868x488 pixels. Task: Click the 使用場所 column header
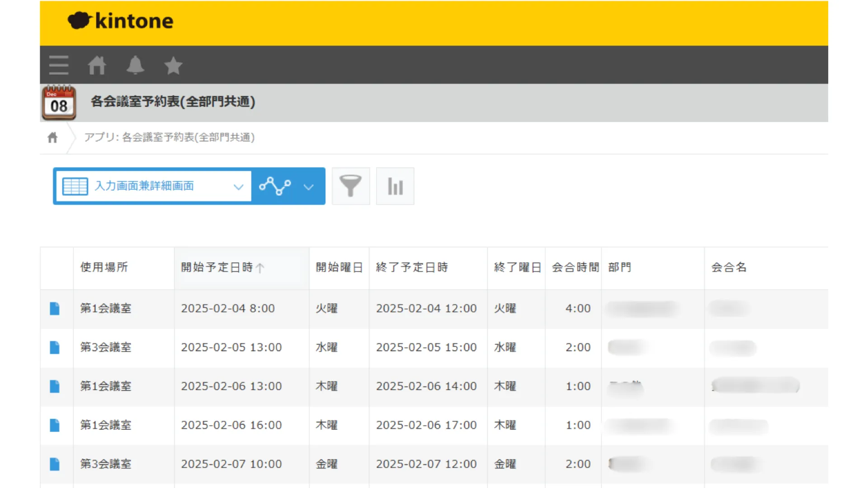click(x=104, y=267)
